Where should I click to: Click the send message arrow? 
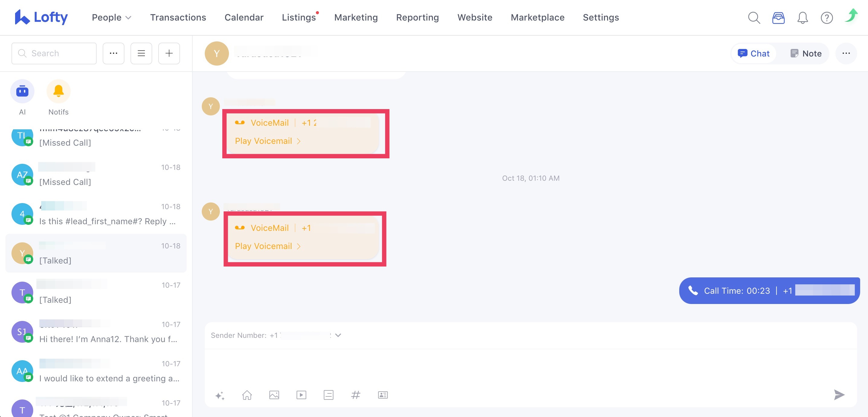pos(839,394)
